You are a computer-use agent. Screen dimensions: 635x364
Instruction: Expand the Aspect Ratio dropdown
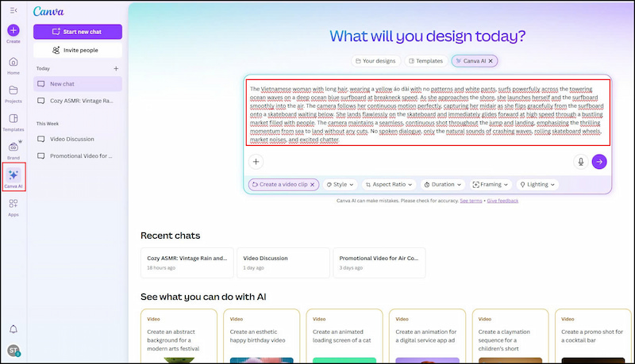pyautogui.click(x=389, y=185)
